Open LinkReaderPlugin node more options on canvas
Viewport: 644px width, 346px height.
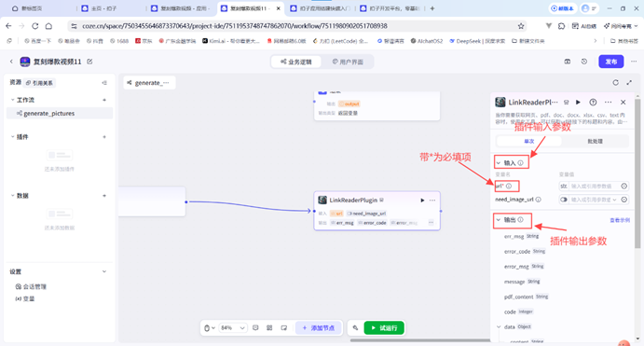click(432, 201)
